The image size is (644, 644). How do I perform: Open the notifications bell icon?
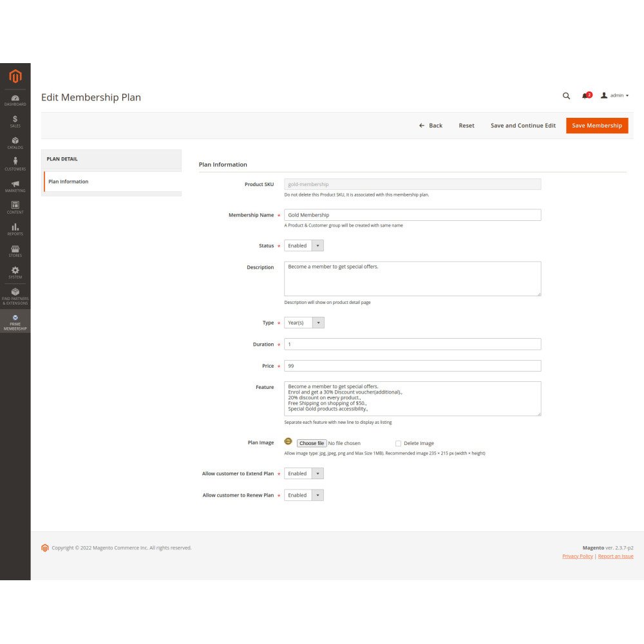point(586,96)
